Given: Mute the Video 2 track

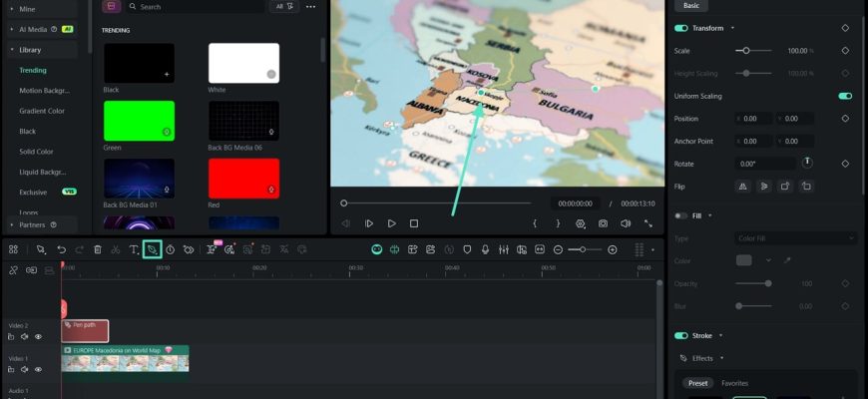Looking at the screenshot, I should pyautogui.click(x=24, y=336).
